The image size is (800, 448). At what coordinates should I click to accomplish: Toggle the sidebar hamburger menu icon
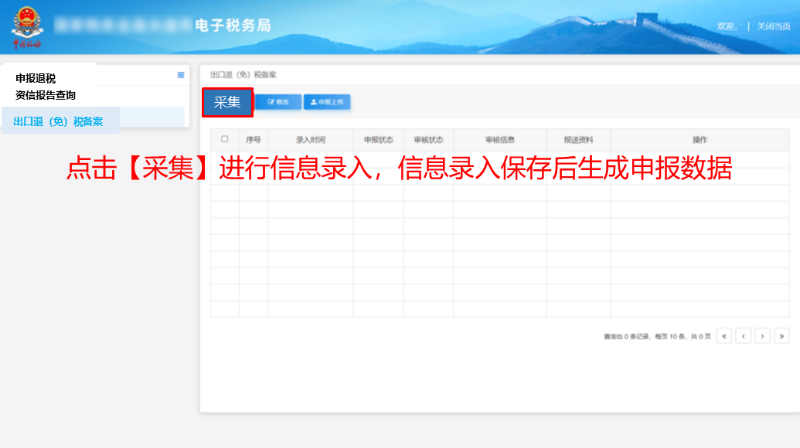tap(181, 75)
